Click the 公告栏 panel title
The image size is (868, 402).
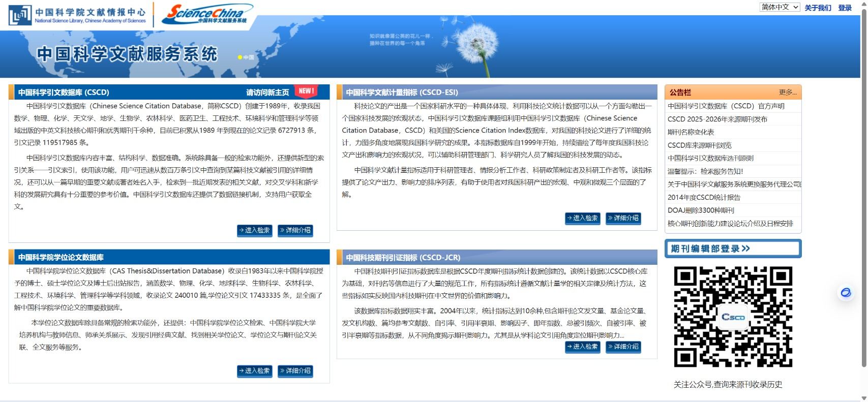coord(680,92)
